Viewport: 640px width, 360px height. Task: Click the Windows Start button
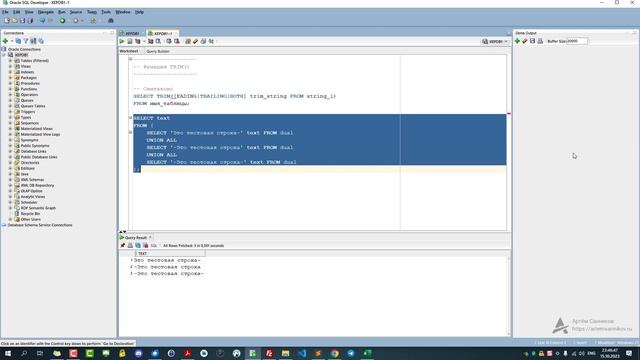(x=7, y=353)
